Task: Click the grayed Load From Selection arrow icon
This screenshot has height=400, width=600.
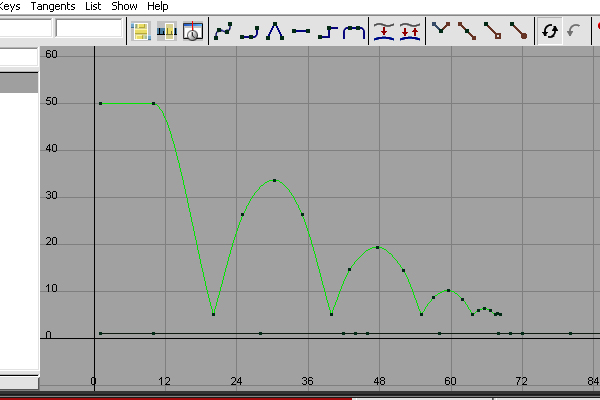Action: 574,31
